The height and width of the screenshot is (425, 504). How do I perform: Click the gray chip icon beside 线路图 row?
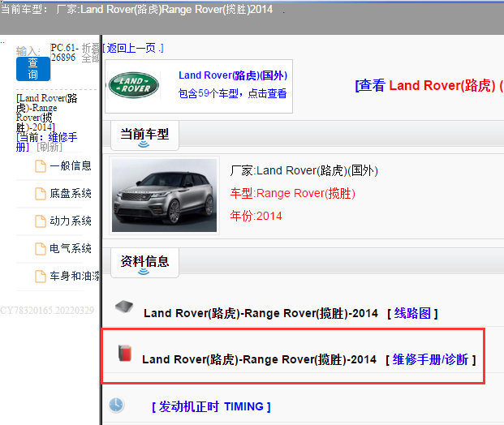[x=124, y=307]
